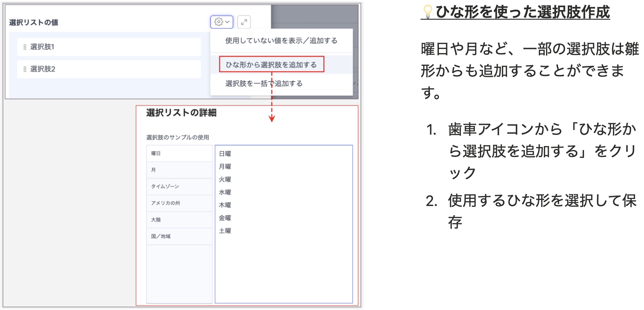Grab the drag handle of 選択肢2

[x=25, y=69]
